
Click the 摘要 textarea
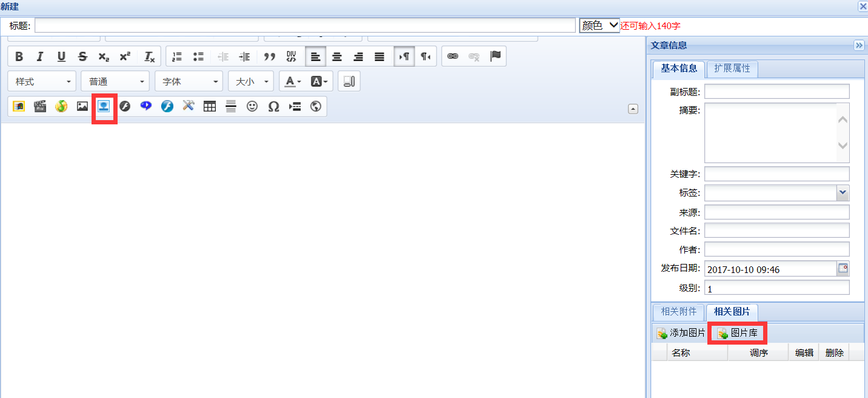click(777, 133)
